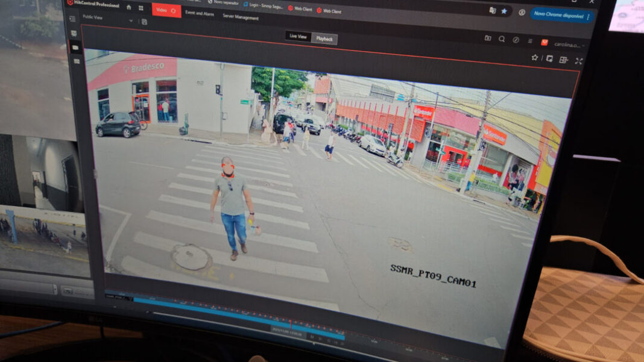Enter fullscreen mode for the video view

click(579, 61)
